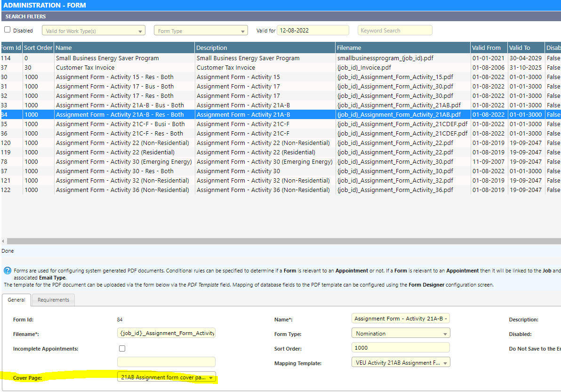Expand the Form Type filter dropdown
This screenshot has height=392, width=561.
(x=200, y=31)
